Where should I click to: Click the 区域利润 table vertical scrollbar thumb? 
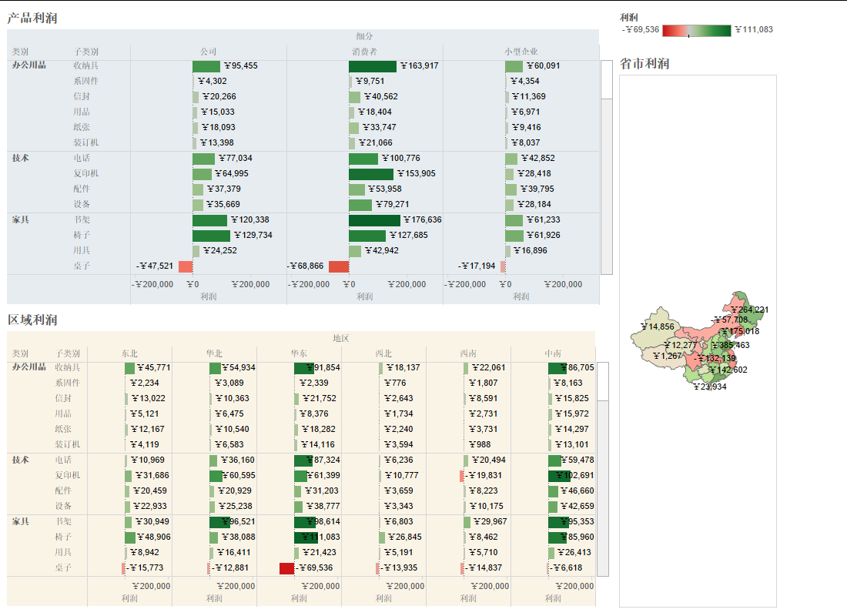click(603, 381)
